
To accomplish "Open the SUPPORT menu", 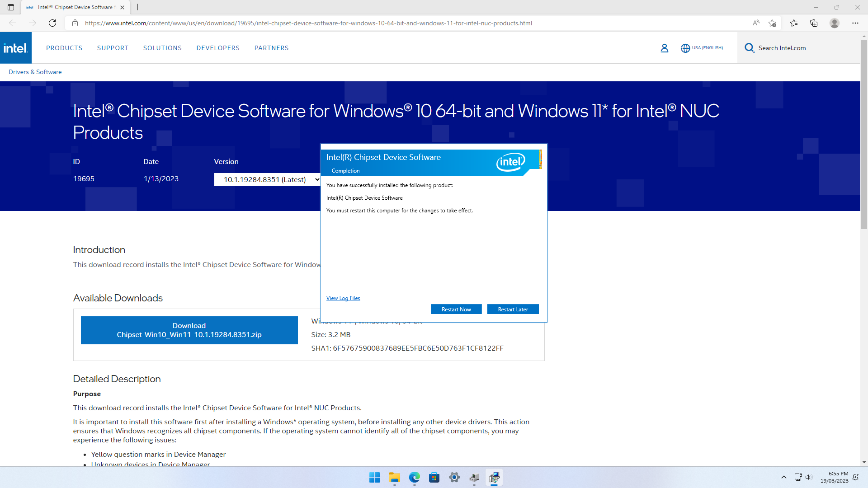I will (113, 48).
